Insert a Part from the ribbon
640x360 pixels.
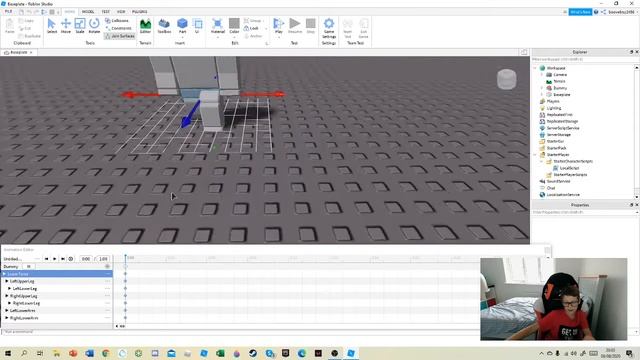pos(182,26)
